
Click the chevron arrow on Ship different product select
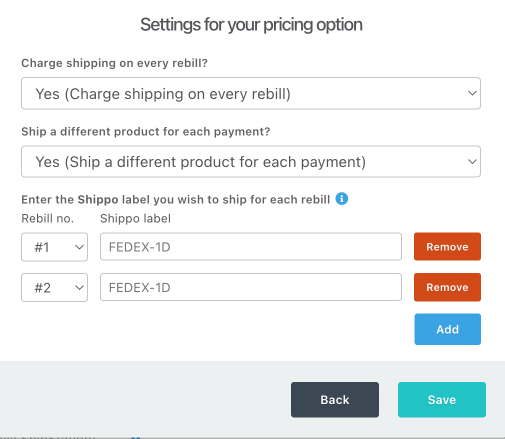tap(472, 162)
